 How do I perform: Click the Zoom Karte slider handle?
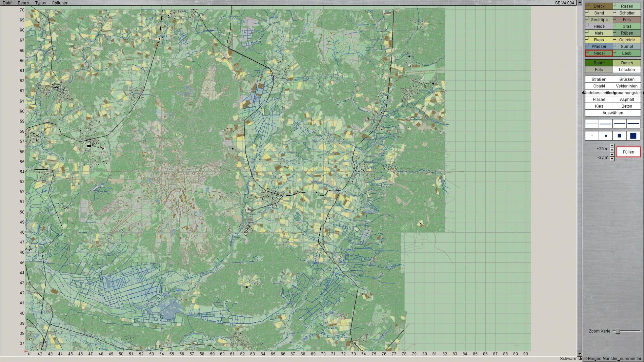coord(618,331)
